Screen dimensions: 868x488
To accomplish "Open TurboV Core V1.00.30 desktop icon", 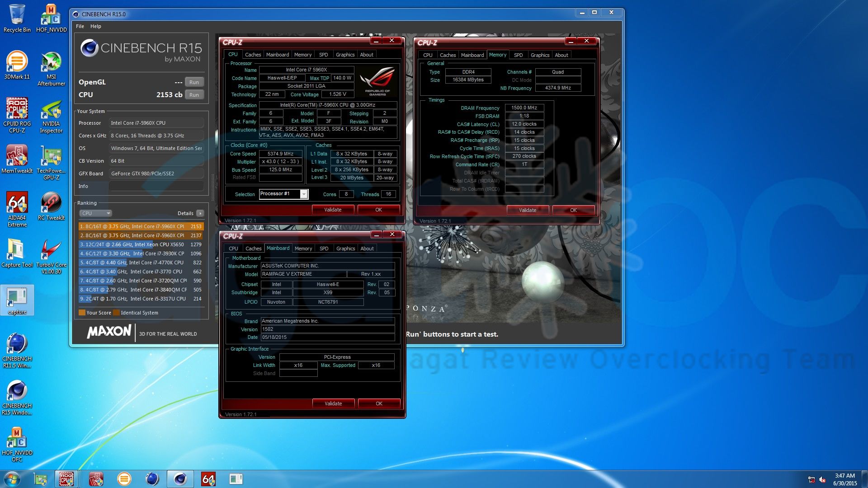I will 51,257.
